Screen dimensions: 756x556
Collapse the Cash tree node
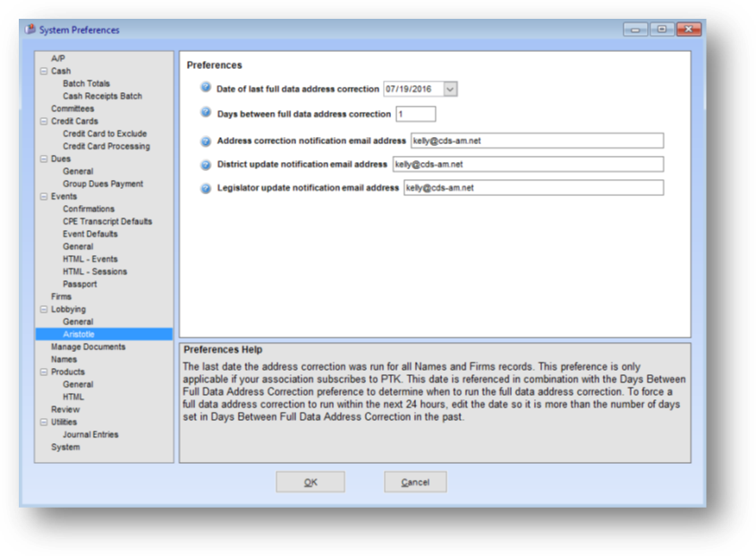click(x=44, y=71)
